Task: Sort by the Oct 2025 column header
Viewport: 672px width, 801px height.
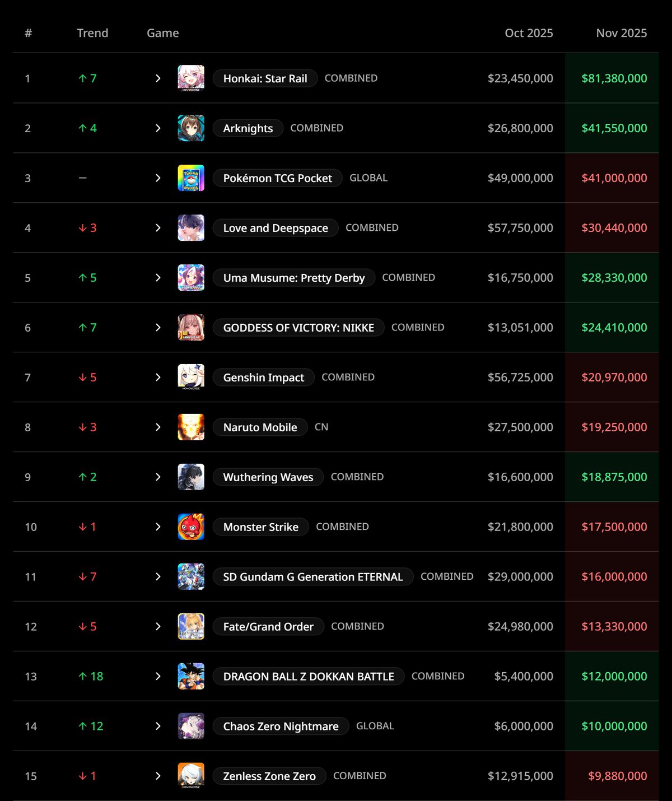Action: tap(529, 33)
